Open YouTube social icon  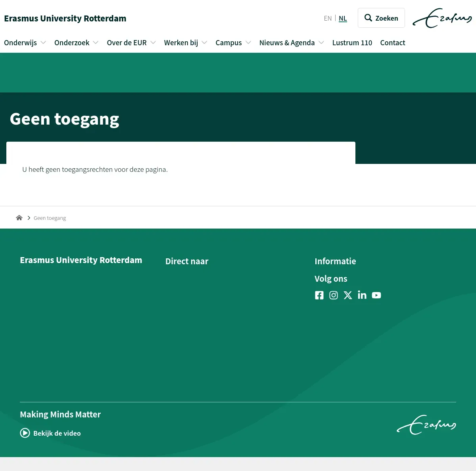pos(376,295)
